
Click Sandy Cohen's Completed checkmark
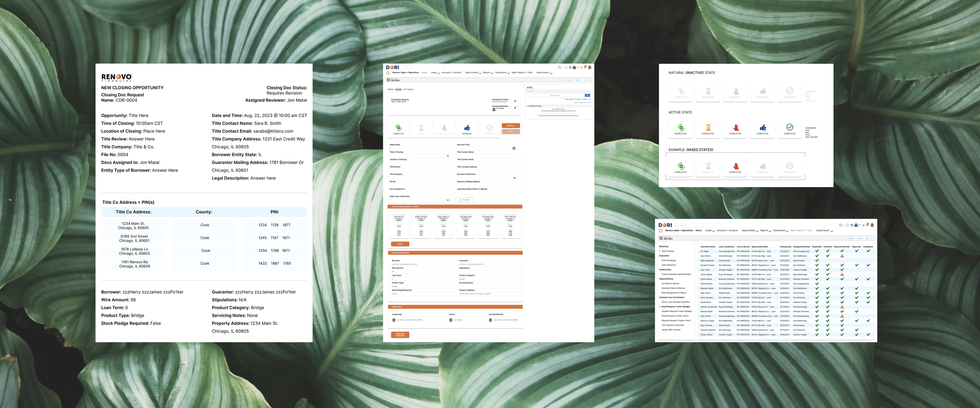tap(868, 334)
